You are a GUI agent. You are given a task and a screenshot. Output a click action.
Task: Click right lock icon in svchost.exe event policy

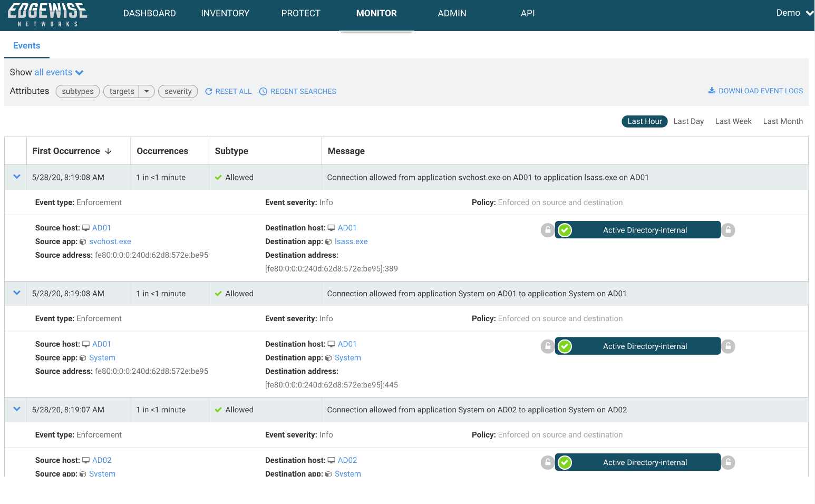click(x=728, y=230)
